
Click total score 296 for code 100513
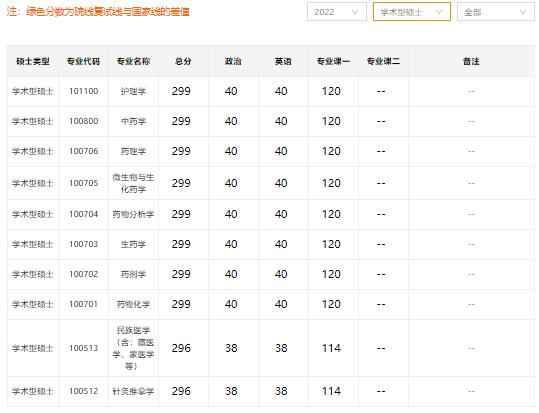[x=181, y=348]
